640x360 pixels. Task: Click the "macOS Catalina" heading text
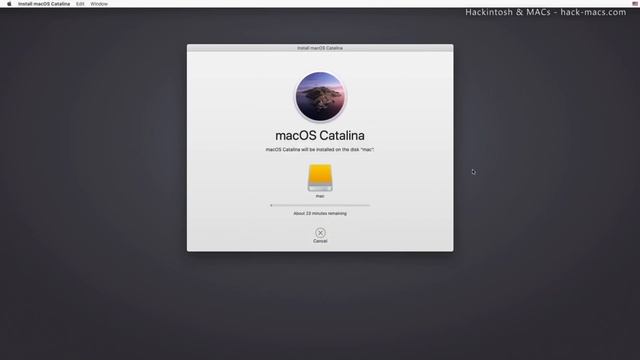[320, 136]
